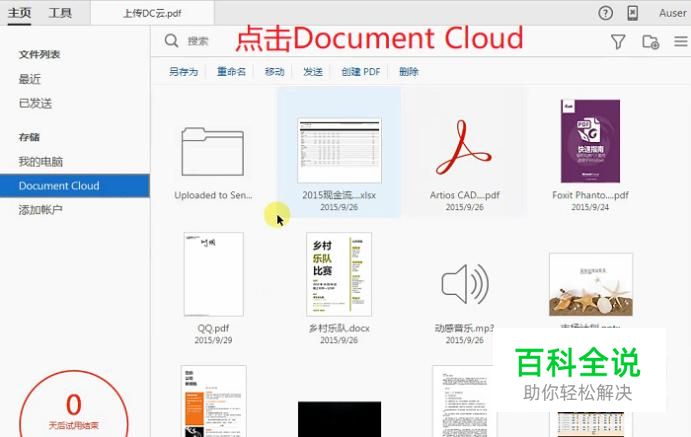691x437 pixels.
Task: Select the 乡村乐队.docx thumbnail
Action: tap(339, 274)
